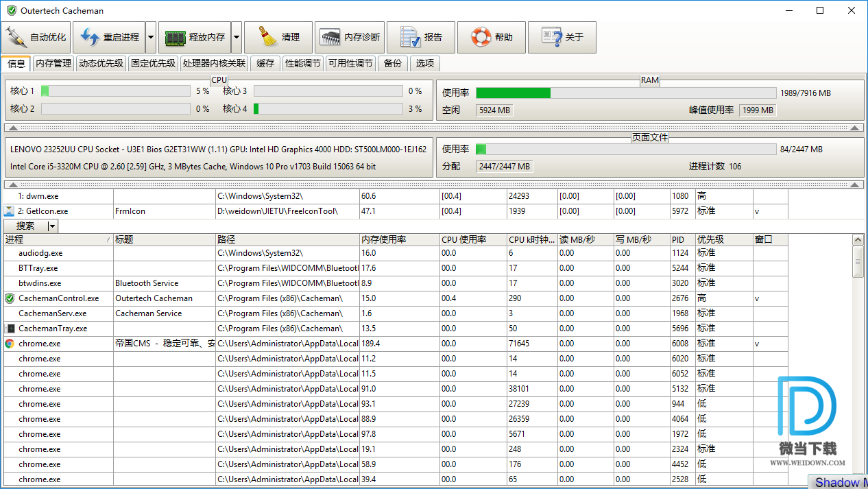The width and height of the screenshot is (868, 489).
Task: Switch to the 缓存 tab
Action: click(265, 63)
